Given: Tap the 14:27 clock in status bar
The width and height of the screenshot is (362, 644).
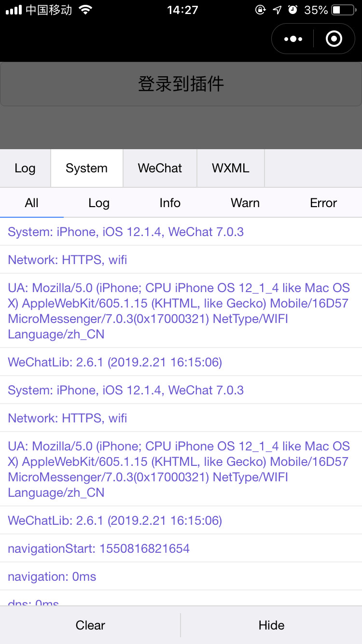Looking at the screenshot, I should tap(182, 10).
